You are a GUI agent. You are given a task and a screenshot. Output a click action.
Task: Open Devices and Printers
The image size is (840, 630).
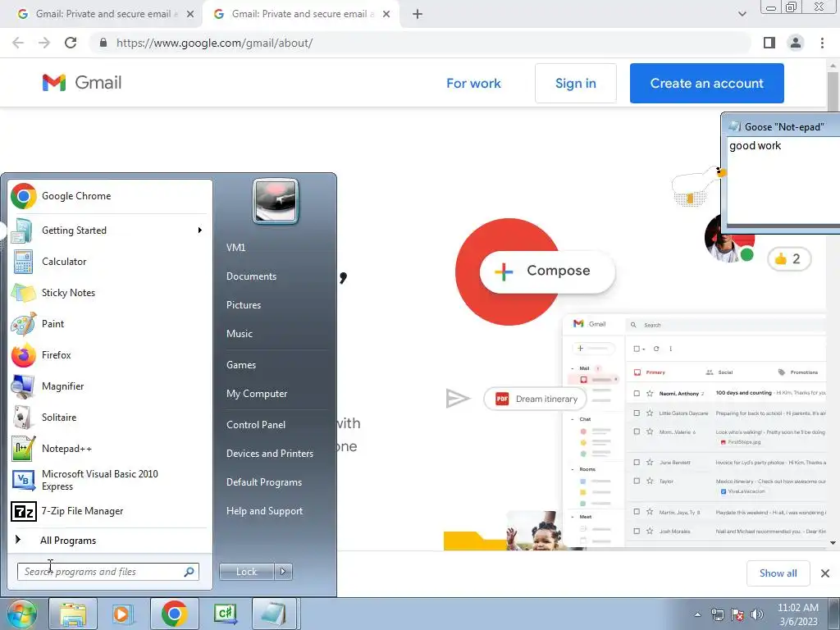(x=269, y=454)
